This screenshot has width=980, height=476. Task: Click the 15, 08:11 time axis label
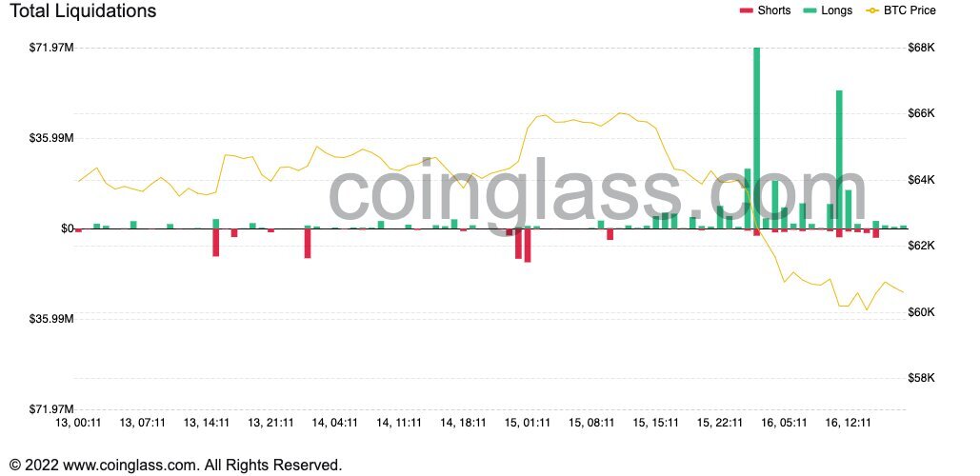(591, 423)
